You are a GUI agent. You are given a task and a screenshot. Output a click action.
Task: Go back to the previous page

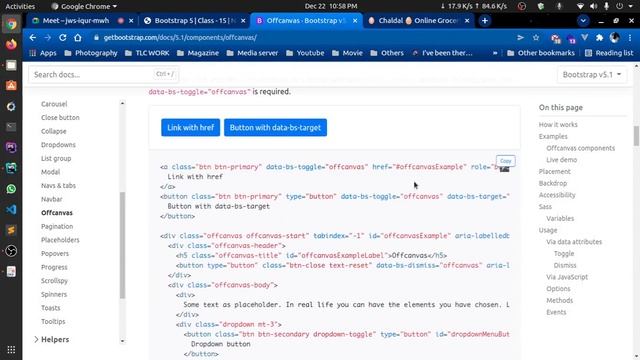point(33,38)
